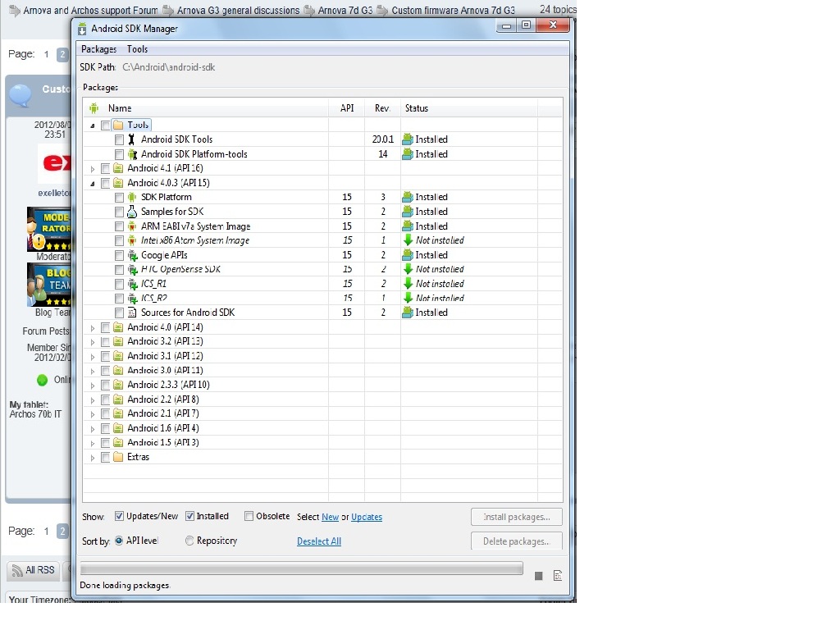Open the Packages menu
Screen dimensions: 840x630
coord(98,49)
